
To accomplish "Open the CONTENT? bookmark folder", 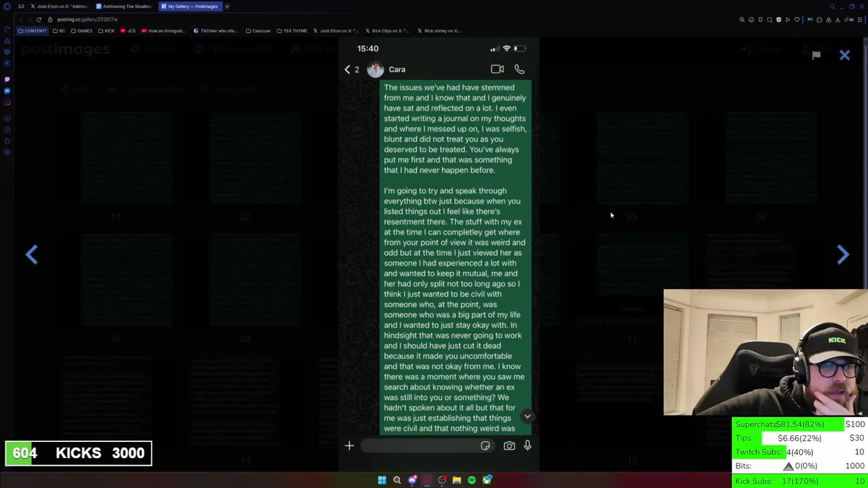I will tap(33, 30).
